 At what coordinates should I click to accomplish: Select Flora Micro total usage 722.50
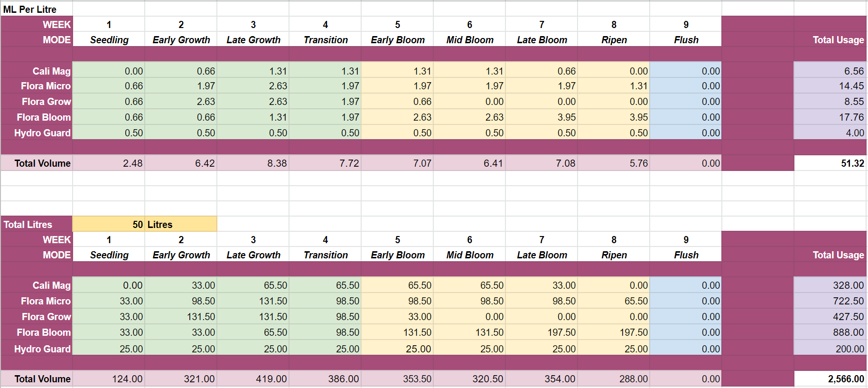[x=830, y=301]
